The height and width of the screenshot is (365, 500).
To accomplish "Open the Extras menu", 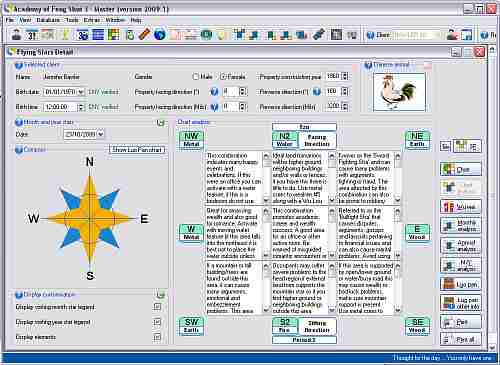I will tap(92, 20).
